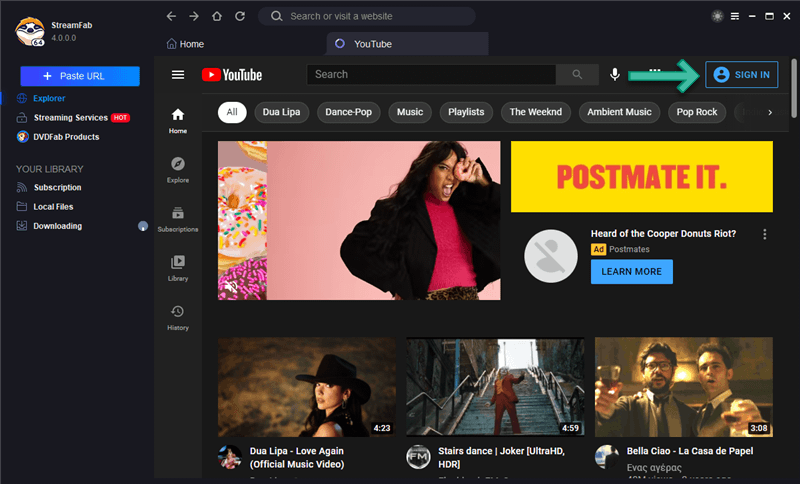This screenshot has height=484, width=800.
Task: Start voice search with the microphone icon
Action: click(x=615, y=74)
